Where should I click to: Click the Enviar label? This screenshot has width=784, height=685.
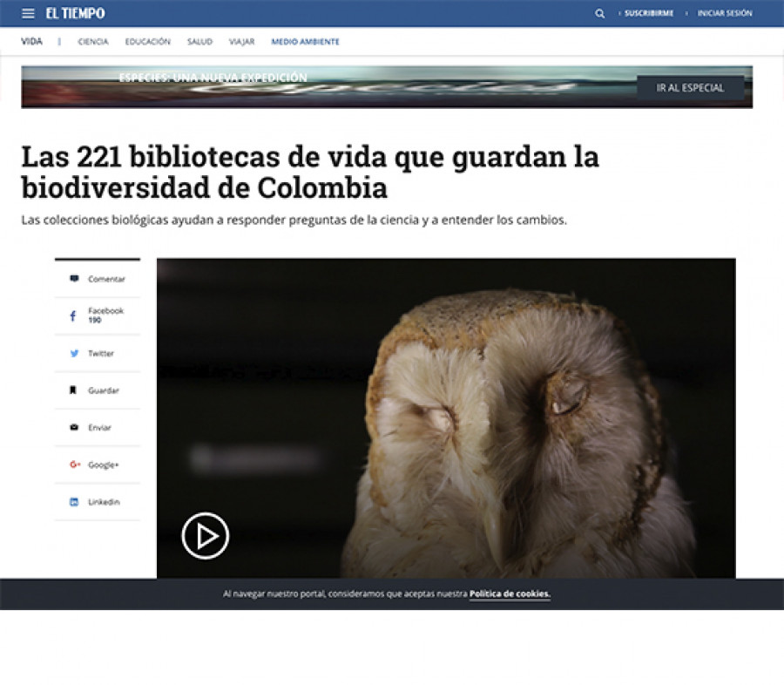point(99,427)
